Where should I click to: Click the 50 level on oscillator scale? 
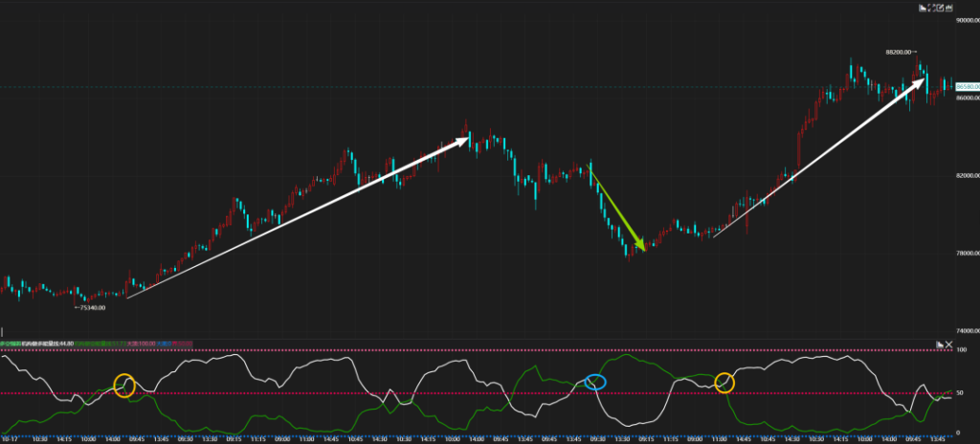(x=961, y=393)
